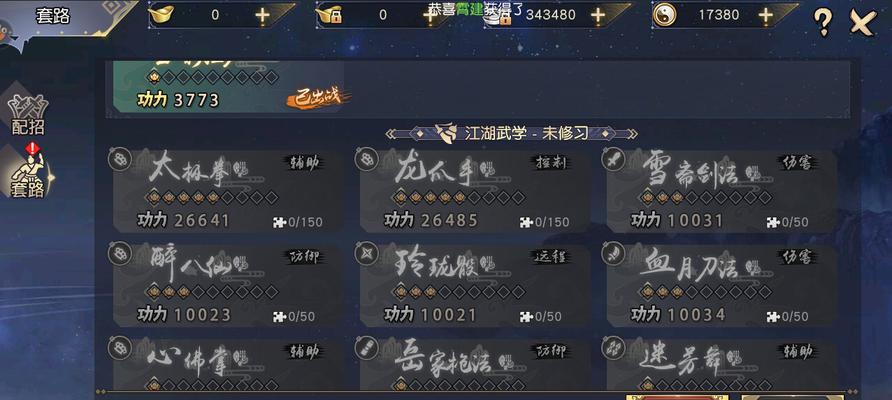892x400 pixels.
Task: Select the 套路 side tab
Action: (27, 172)
